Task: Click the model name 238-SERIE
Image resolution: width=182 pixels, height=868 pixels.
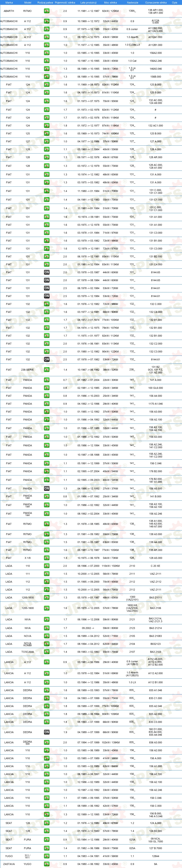Action: [x=28, y=370]
